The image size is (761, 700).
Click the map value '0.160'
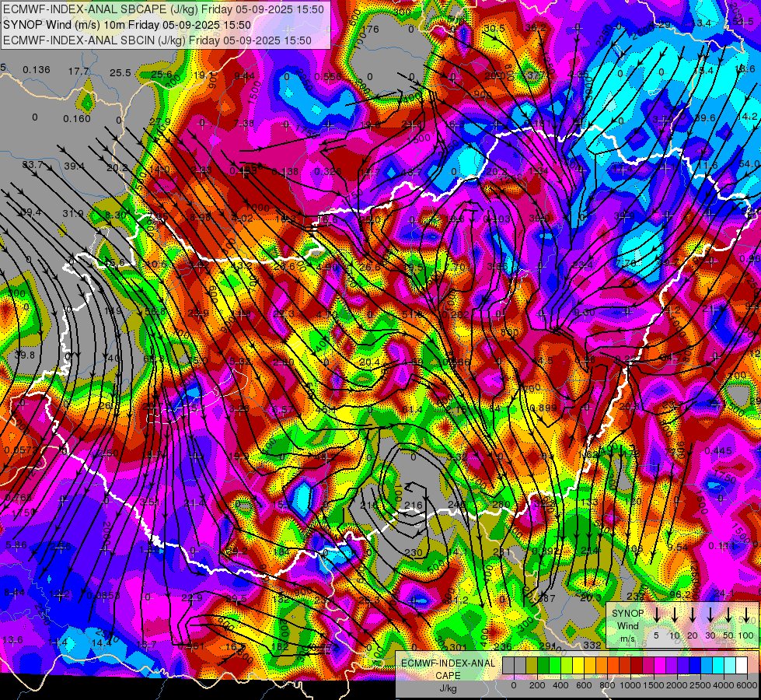77,118
